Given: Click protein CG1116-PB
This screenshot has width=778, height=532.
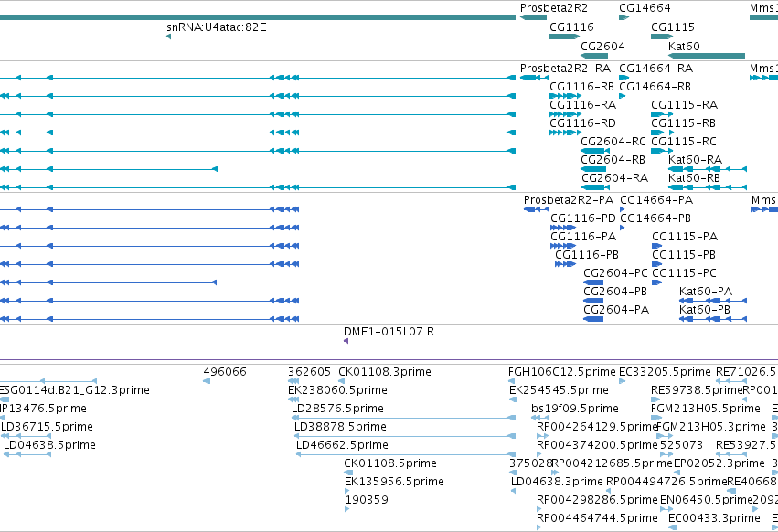Looking at the screenshot, I should click(x=587, y=255).
